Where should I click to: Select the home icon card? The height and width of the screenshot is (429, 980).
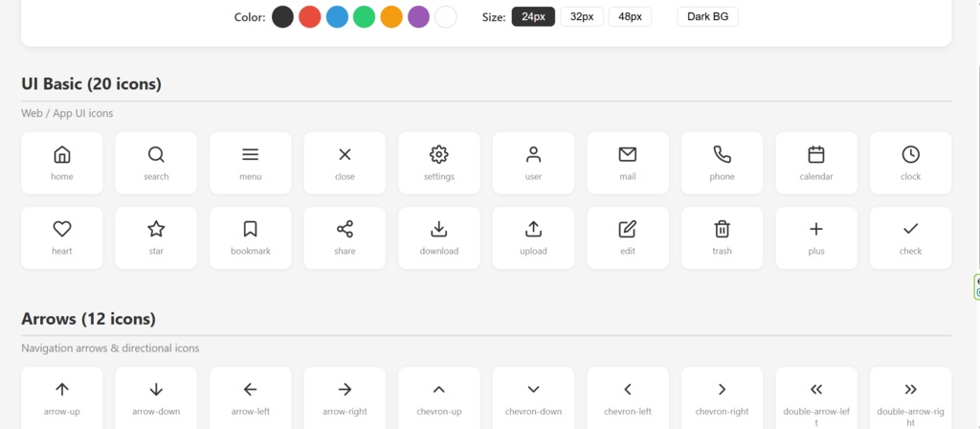click(62, 163)
